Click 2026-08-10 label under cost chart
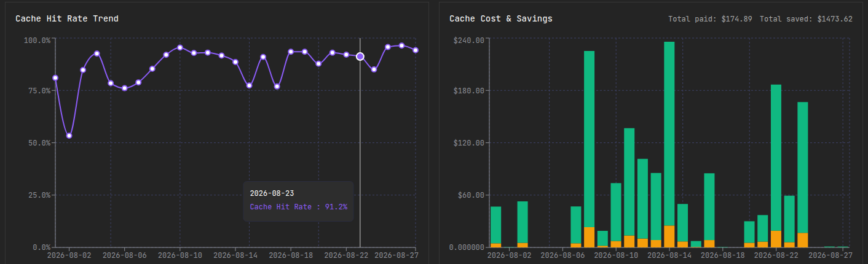The image size is (868, 264). point(616,255)
